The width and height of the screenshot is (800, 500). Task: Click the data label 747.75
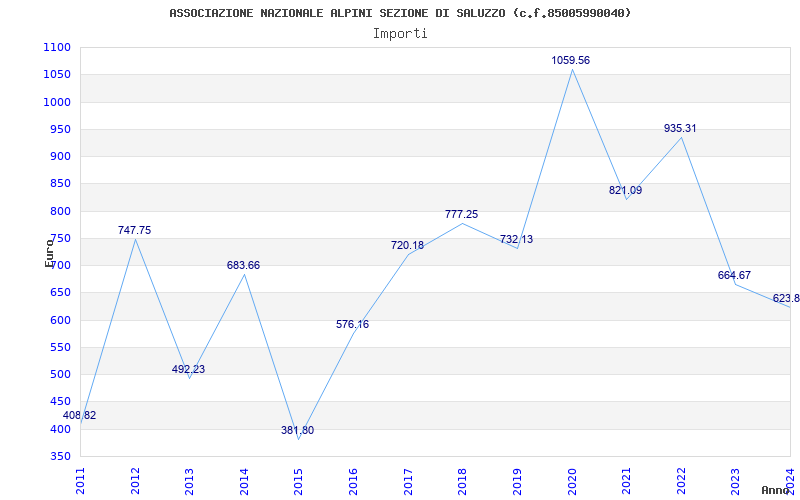pos(135,231)
